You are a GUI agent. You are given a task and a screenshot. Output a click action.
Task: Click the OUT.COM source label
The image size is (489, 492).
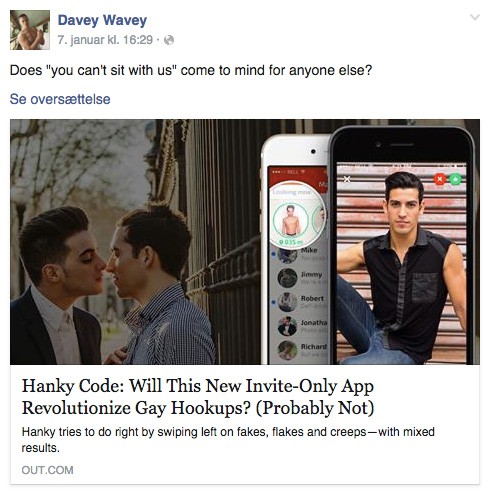click(x=47, y=470)
